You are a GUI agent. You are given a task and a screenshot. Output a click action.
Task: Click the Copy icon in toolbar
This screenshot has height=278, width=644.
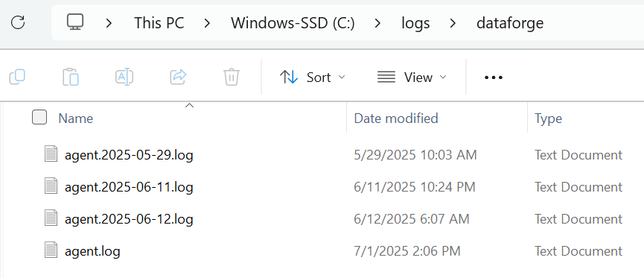click(x=17, y=77)
